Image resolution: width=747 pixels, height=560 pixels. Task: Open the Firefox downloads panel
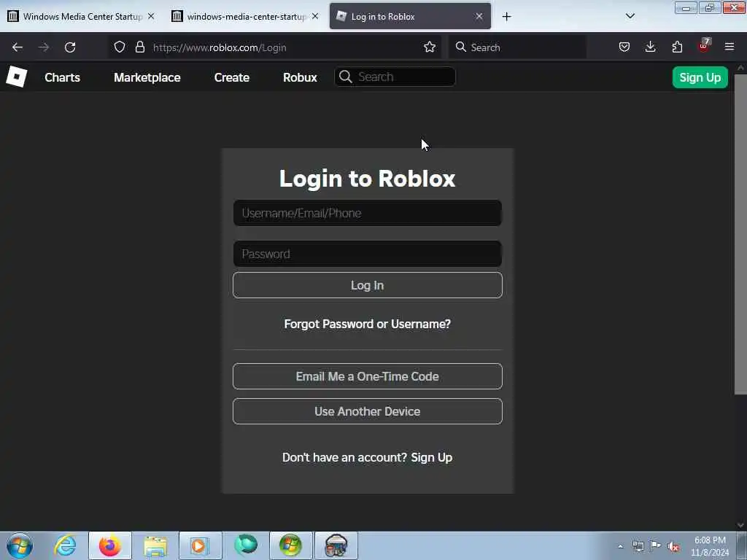[x=650, y=47]
